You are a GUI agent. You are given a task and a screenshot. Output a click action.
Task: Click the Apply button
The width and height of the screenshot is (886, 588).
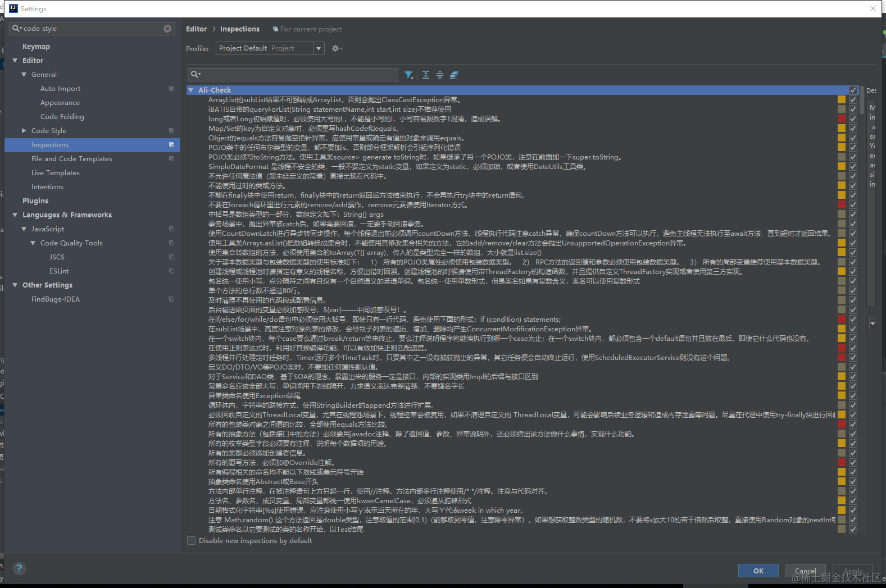coord(853,571)
